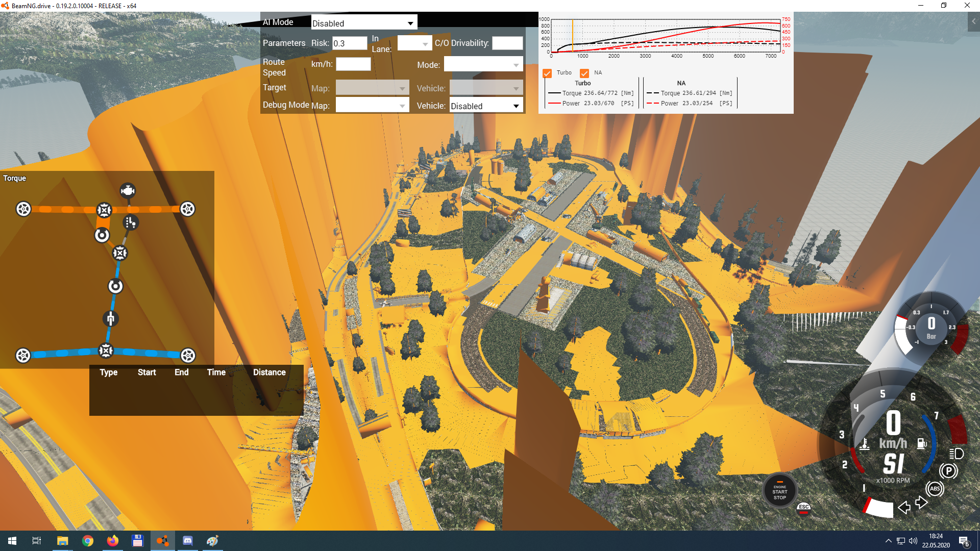Click the Route Speed km/h input field
Viewport: 980px width, 551px height.
point(353,64)
